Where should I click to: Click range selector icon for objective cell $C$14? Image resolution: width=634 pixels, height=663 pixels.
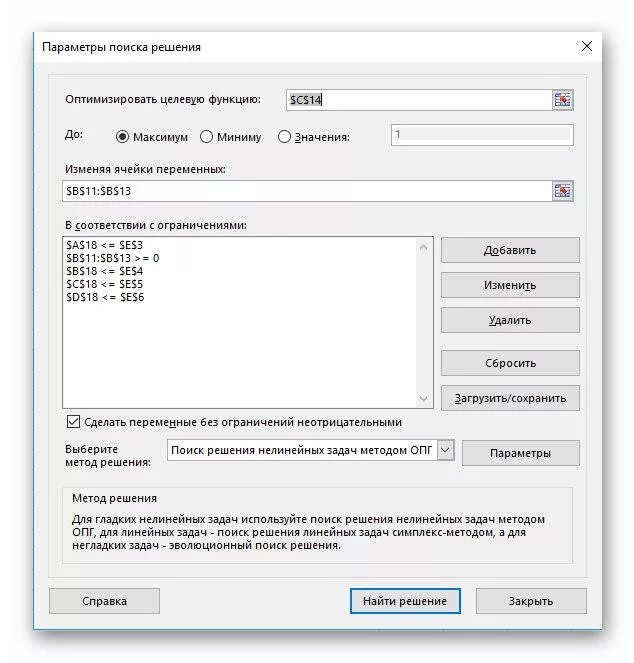point(563,100)
